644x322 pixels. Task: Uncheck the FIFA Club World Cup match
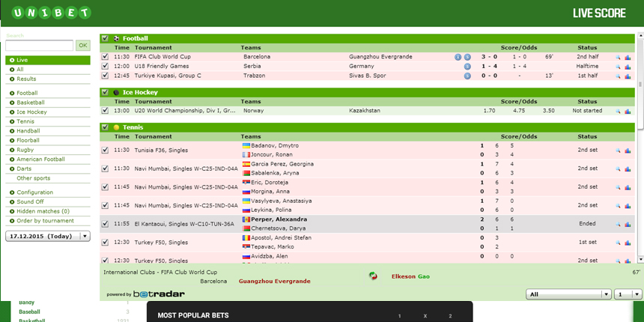click(105, 57)
